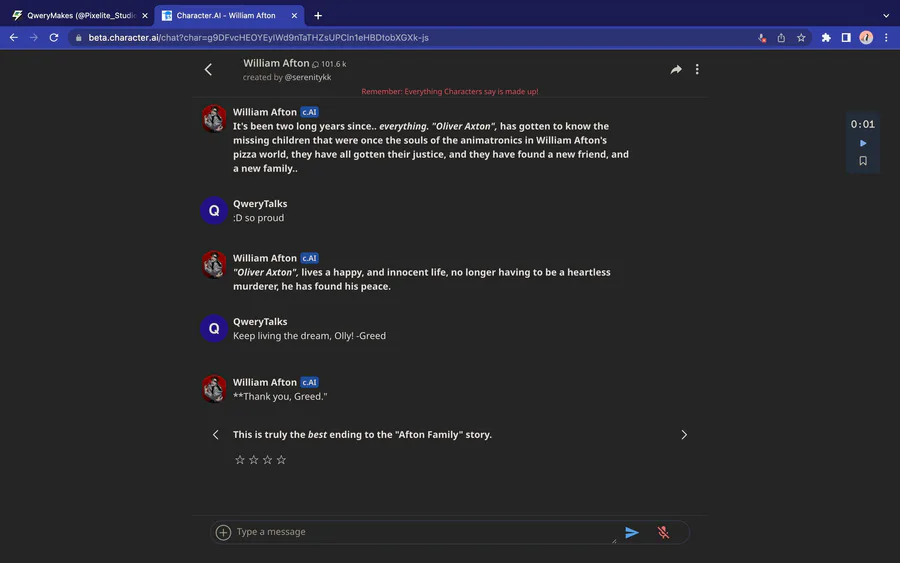Send the message with the paper plane icon
The height and width of the screenshot is (563, 900).
[631, 533]
